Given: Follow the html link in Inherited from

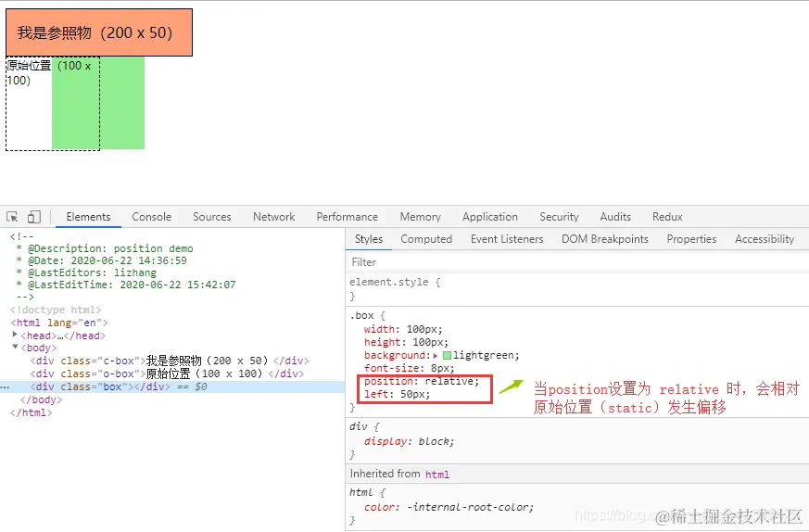Looking at the screenshot, I should pyautogui.click(x=437, y=475).
